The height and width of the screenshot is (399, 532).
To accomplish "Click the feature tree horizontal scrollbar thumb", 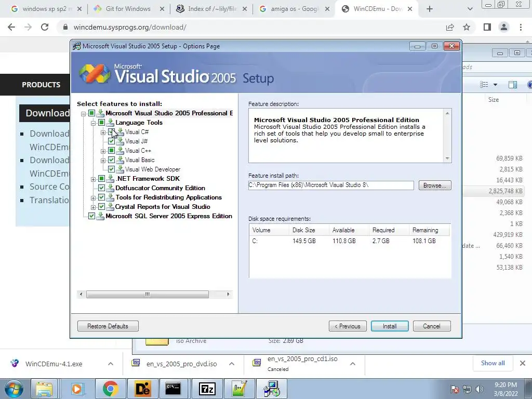I will pos(147,294).
